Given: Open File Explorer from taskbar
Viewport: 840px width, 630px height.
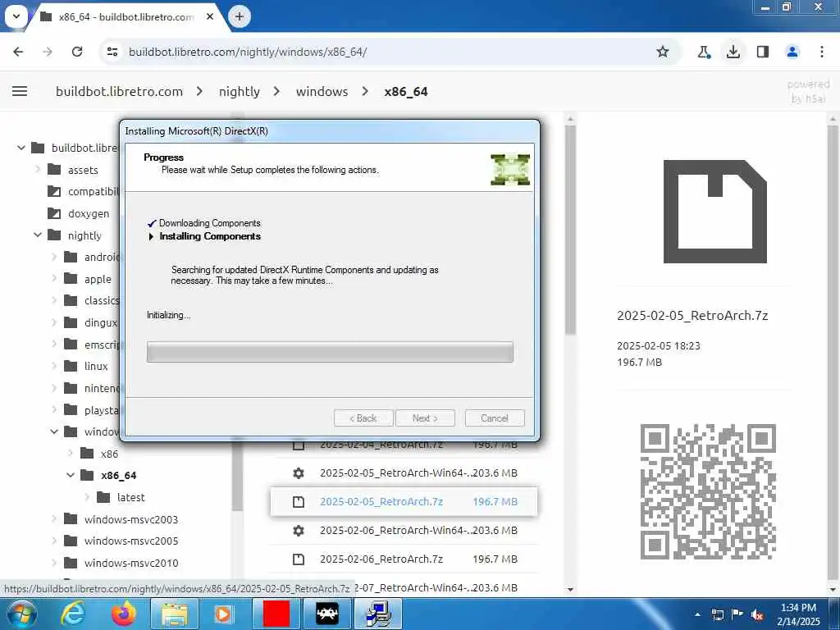Looking at the screenshot, I should point(175,614).
